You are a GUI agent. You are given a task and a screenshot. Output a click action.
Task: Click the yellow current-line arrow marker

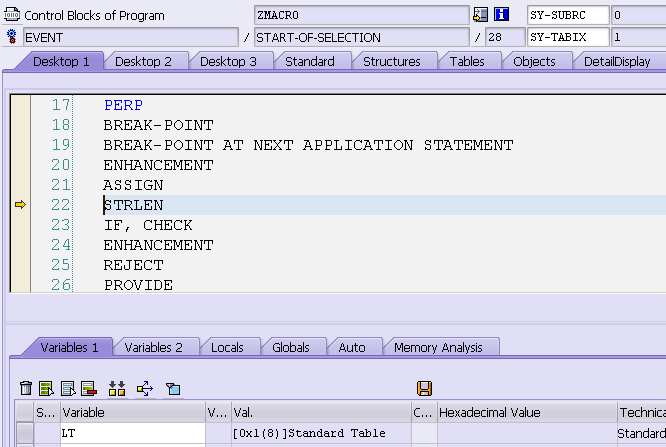(x=20, y=205)
